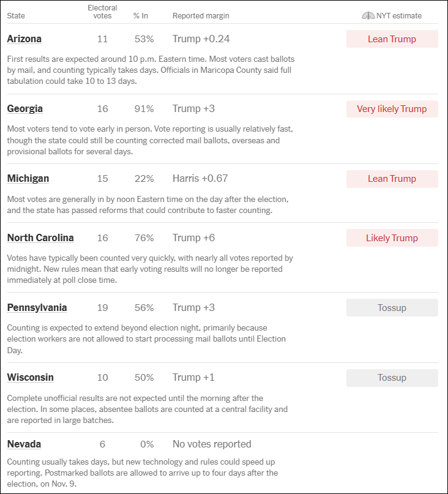Click Michigan's Harris +0.67 reported margin

[200, 179]
